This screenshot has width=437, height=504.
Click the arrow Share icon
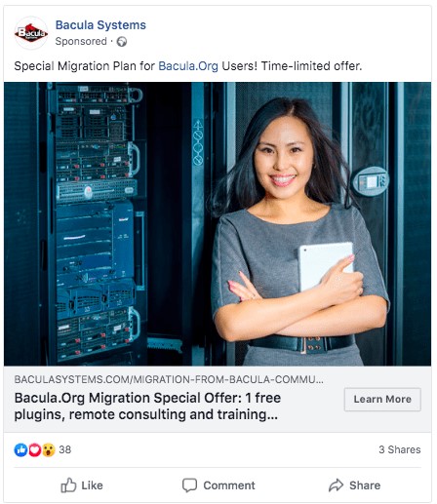point(336,485)
